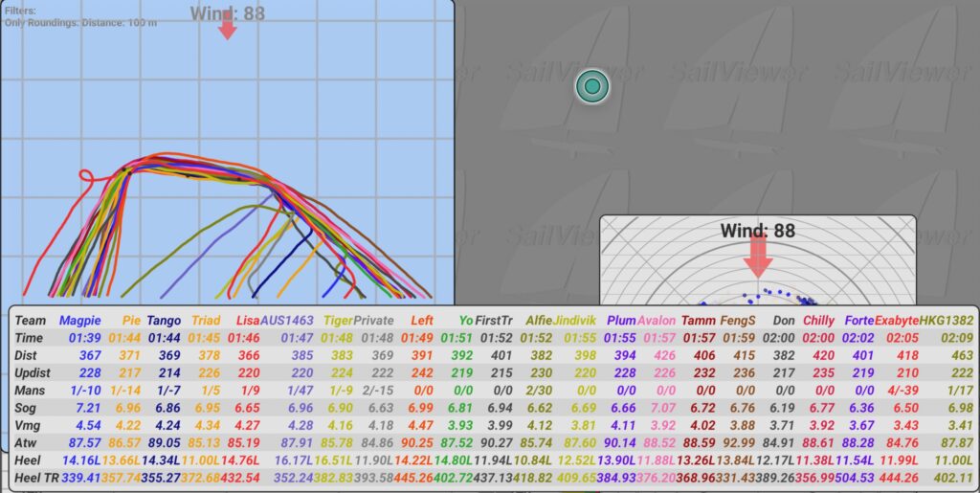
Task: Select the Lisa team column header
Action: pos(248,321)
